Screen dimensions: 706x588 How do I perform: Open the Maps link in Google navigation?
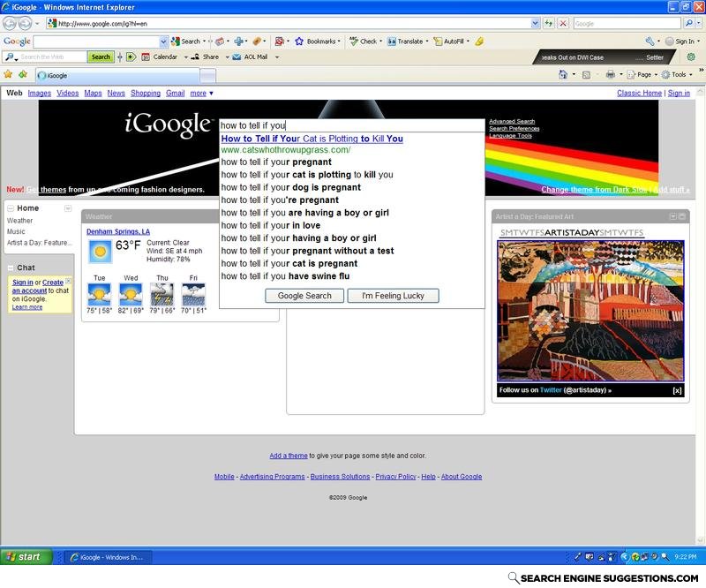click(93, 94)
